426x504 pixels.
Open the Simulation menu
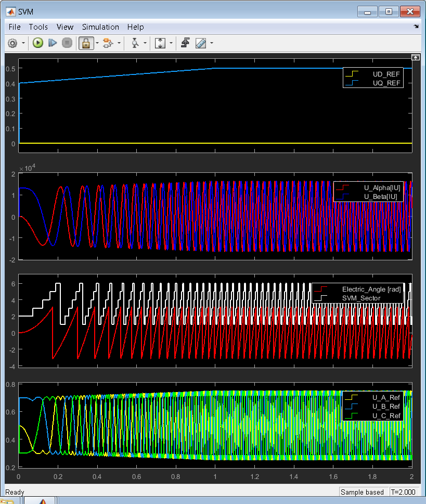(100, 27)
